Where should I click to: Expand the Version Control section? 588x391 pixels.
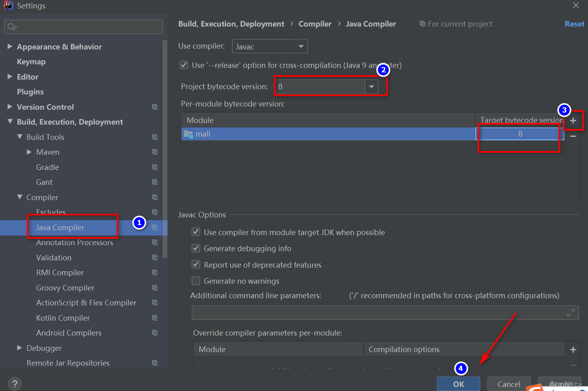tap(10, 106)
